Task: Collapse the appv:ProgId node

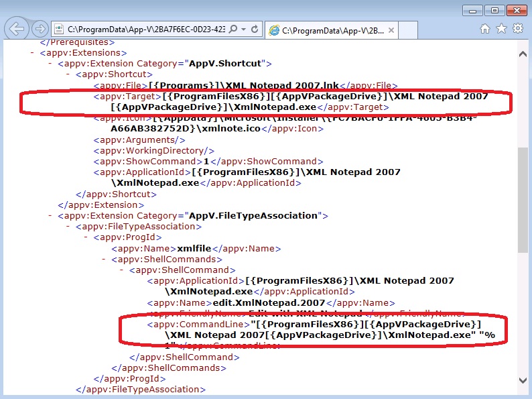Action: pos(86,237)
